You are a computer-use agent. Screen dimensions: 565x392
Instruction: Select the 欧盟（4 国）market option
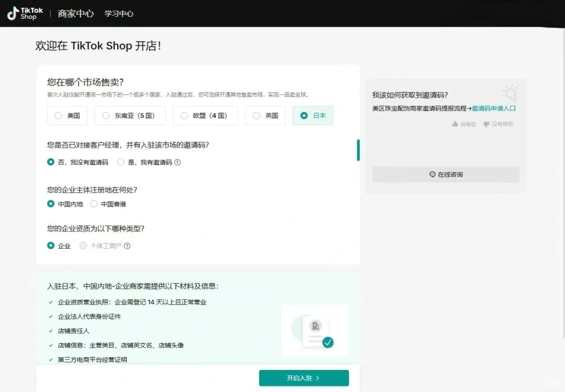pyautogui.click(x=205, y=116)
